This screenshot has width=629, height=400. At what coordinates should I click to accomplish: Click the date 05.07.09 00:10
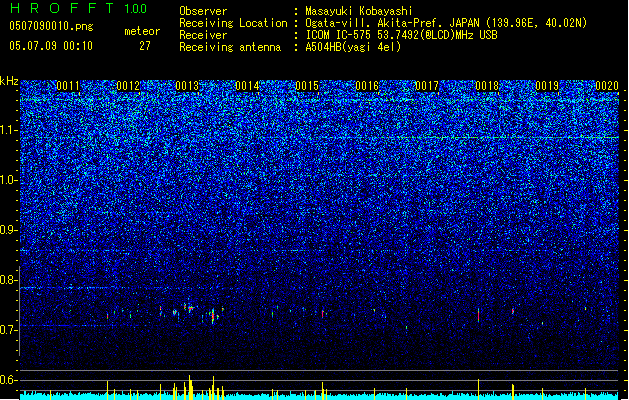point(51,46)
